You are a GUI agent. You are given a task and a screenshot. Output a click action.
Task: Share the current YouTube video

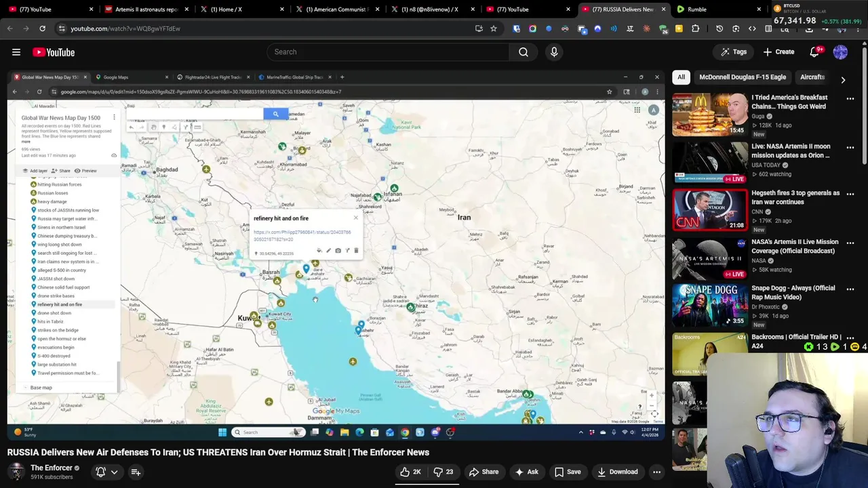484,472
